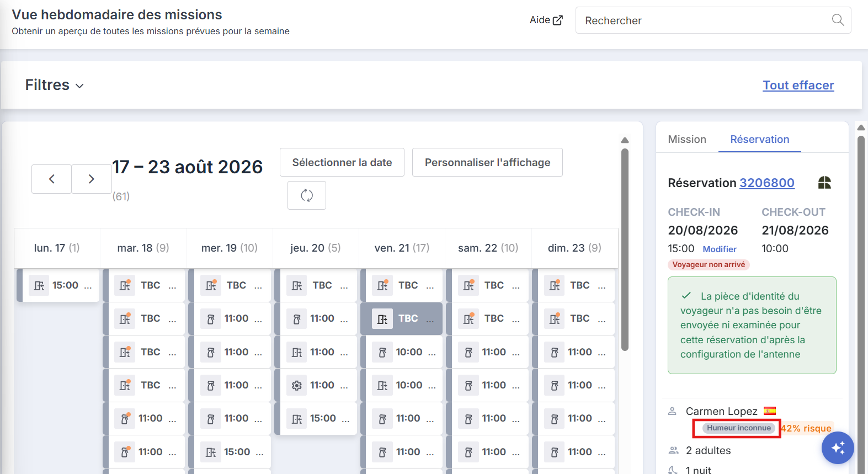The height and width of the screenshot is (474, 868).
Task: Click the search magnifier icon
Action: pos(838,20)
